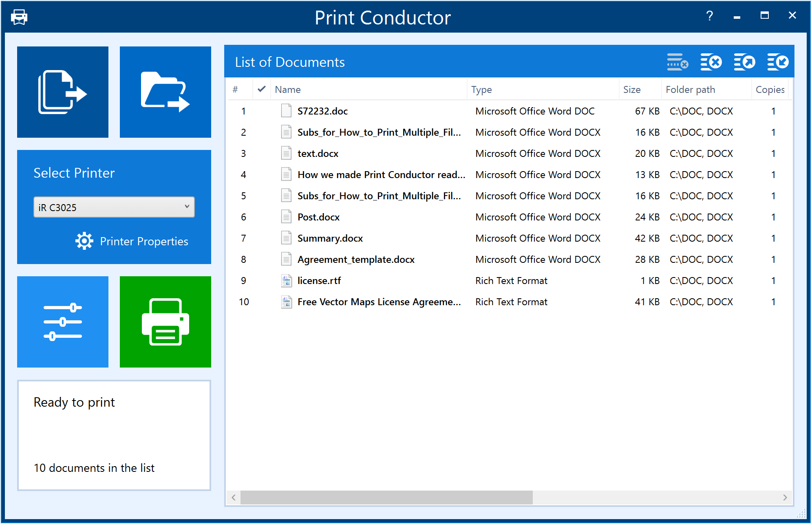Screen dimensions: 812x524
Task: Select the Summary.docx file in list
Action: point(330,238)
